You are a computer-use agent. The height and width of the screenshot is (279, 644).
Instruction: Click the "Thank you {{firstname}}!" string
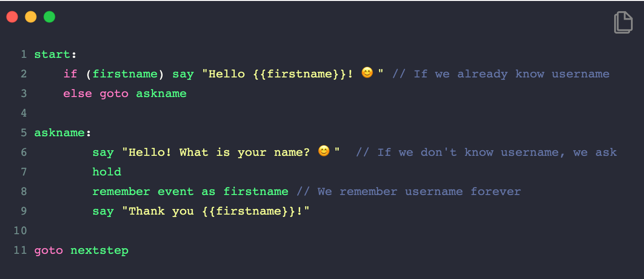[216, 211]
